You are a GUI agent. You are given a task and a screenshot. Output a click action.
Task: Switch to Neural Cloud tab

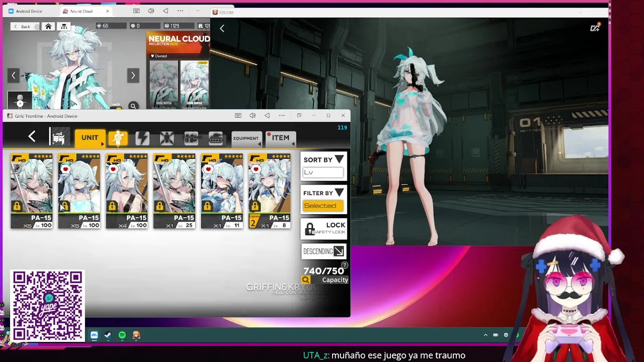pyautogui.click(x=81, y=11)
